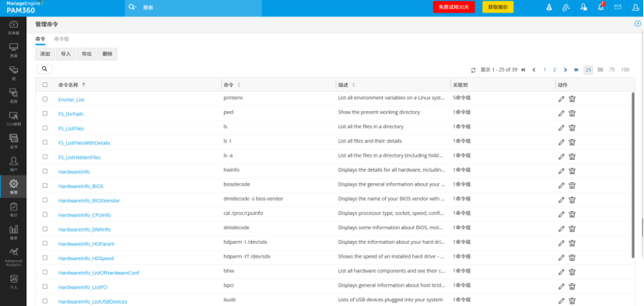Check the FS_DirPath row checkbox
The height and width of the screenshot is (306, 644).
(x=45, y=113)
